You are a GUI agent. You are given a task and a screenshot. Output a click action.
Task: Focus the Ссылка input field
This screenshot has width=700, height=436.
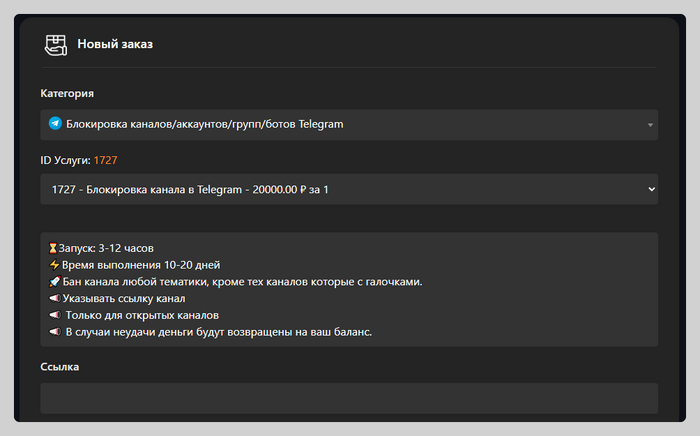(349, 398)
